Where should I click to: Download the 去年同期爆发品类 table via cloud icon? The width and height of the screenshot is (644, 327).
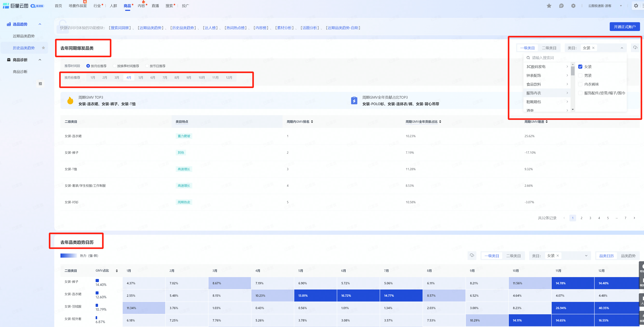click(635, 48)
